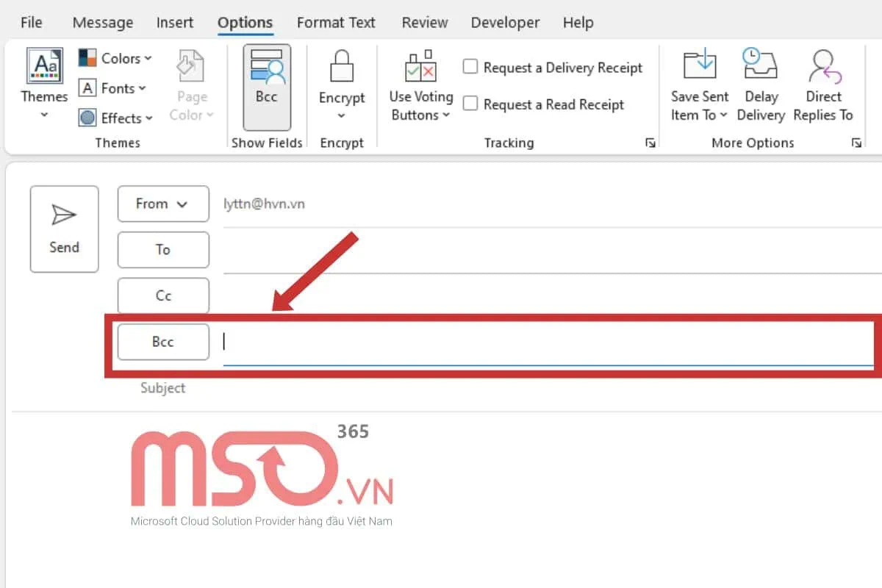Expand the Fonts dropdown
This screenshot has width=882, height=588.
pos(115,88)
